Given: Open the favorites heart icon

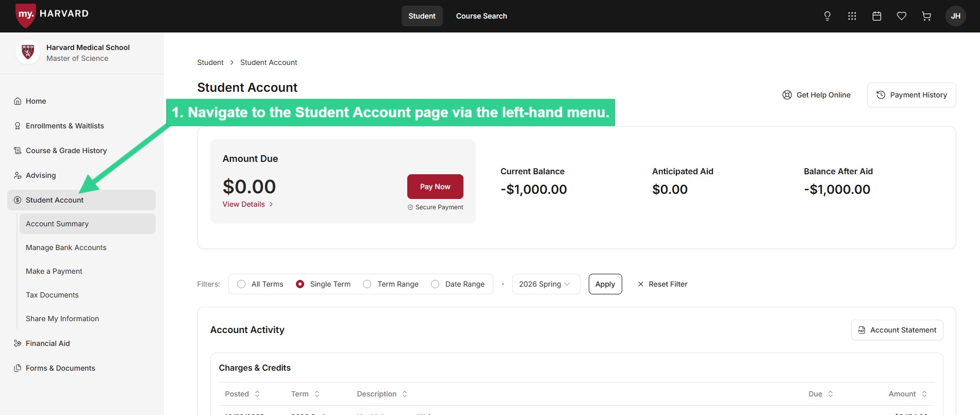Looking at the screenshot, I should click(x=902, y=16).
